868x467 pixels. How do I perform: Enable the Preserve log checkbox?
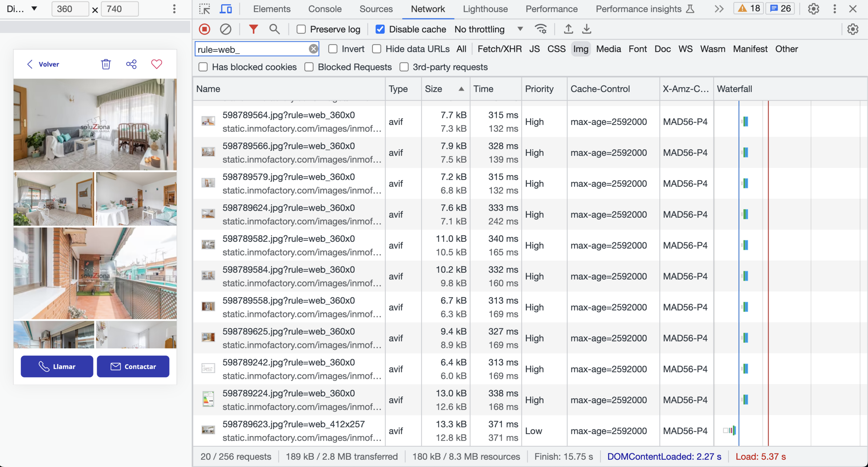(301, 29)
